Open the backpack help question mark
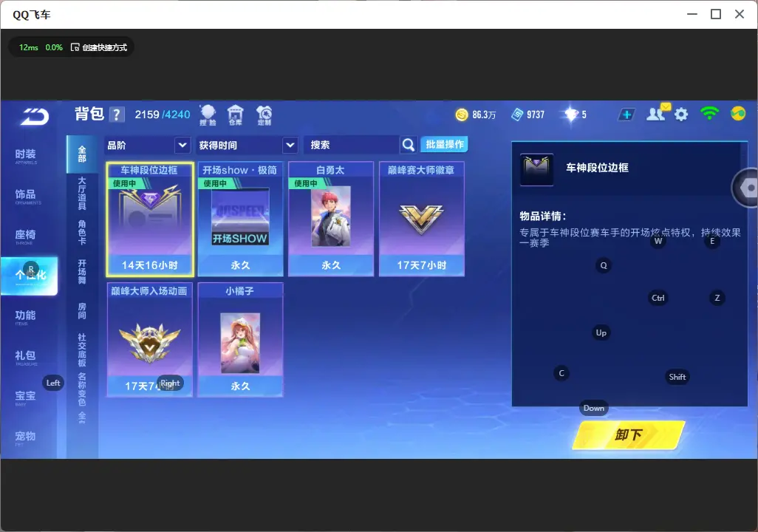This screenshot has width=758, height=532. (117, 115)
